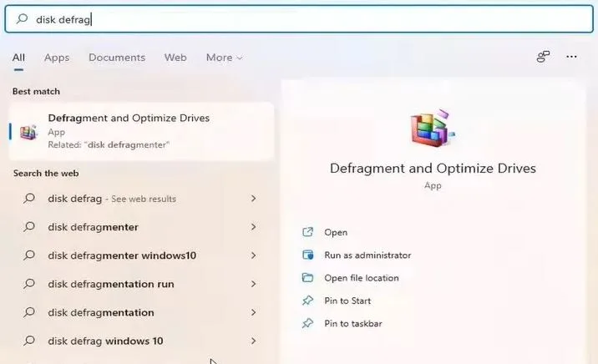Screen dimensions: 598x364
Task: Click the Run as administrator shield icon
Action: pyautogui.click(x=308, y=255)
